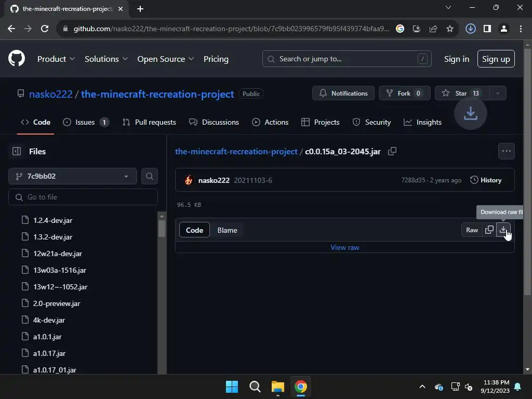Open Windows Start menu

click(x=232, y=387)
